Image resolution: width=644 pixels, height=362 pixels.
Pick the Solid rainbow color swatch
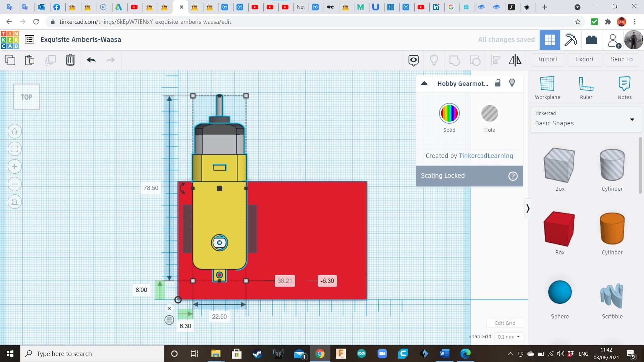pyautogui.click(x=449, y=114)
